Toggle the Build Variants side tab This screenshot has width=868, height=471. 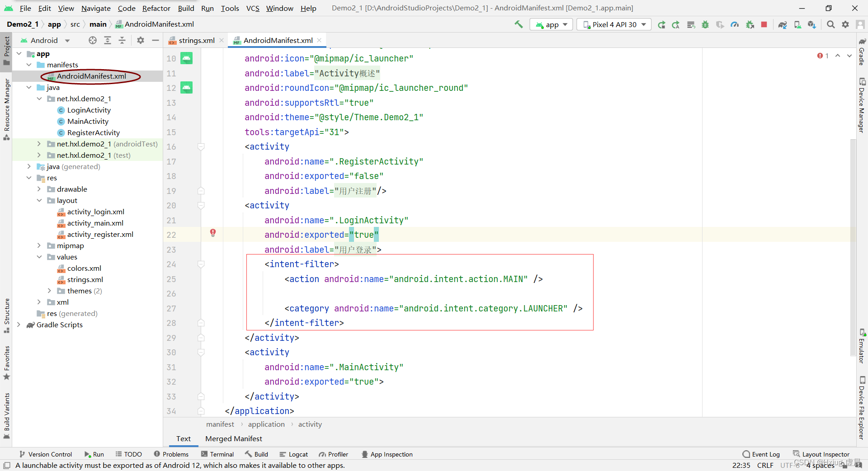tap(6, 416)
